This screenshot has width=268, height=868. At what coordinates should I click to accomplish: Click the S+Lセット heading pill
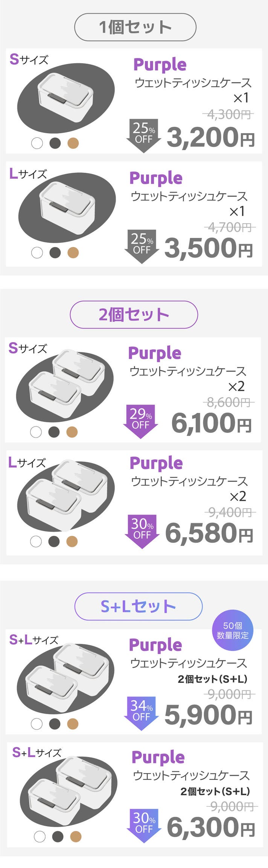(x=138, y=606)
